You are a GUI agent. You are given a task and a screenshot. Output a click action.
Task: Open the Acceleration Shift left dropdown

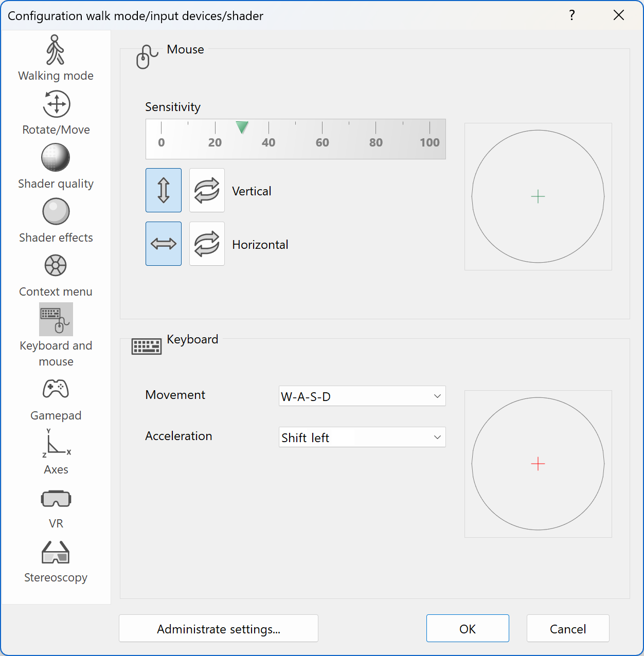pyautogui.click(x=362, y=438)
